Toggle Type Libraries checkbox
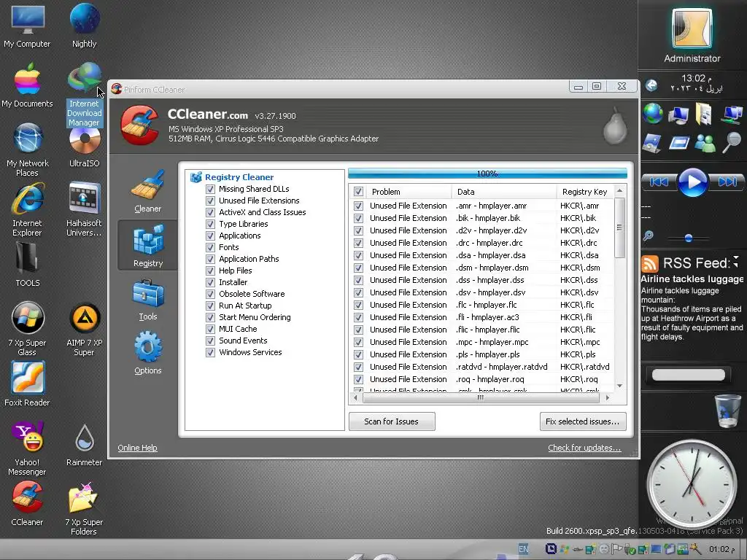The image size is (747, 560). click(210, 224)
